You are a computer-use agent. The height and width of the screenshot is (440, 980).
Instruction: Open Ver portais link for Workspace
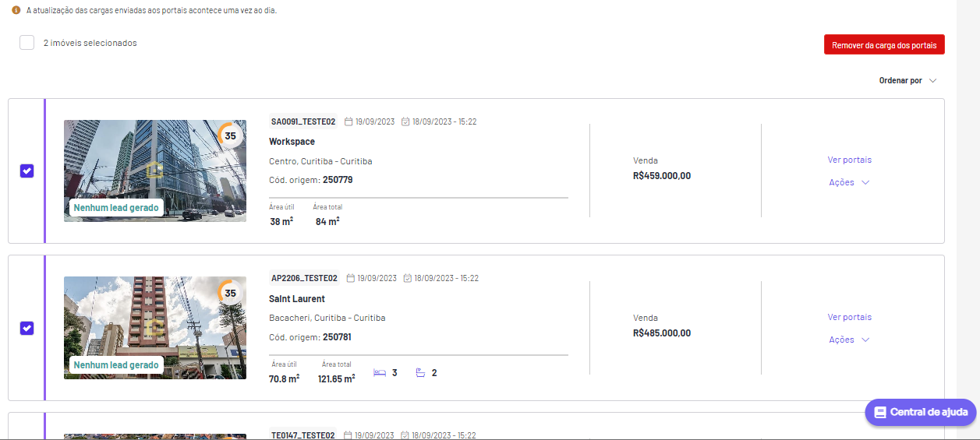click(850, 160)
